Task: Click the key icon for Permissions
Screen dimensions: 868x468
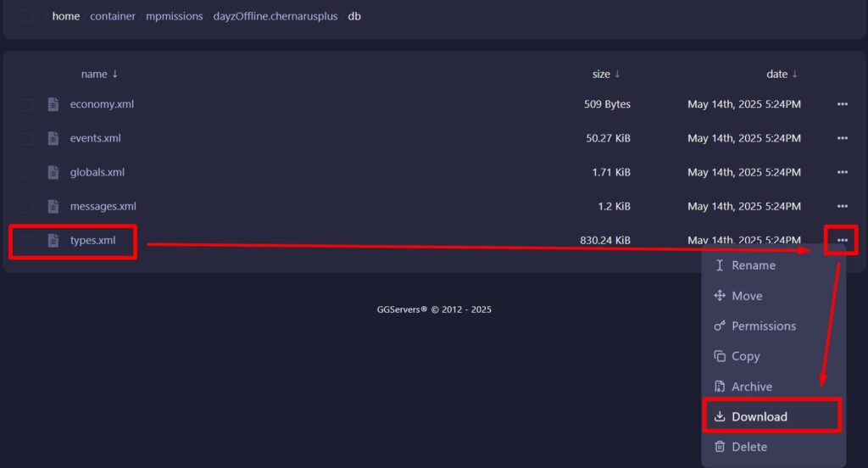Action: pyautogui.click(x=720, y=326)
